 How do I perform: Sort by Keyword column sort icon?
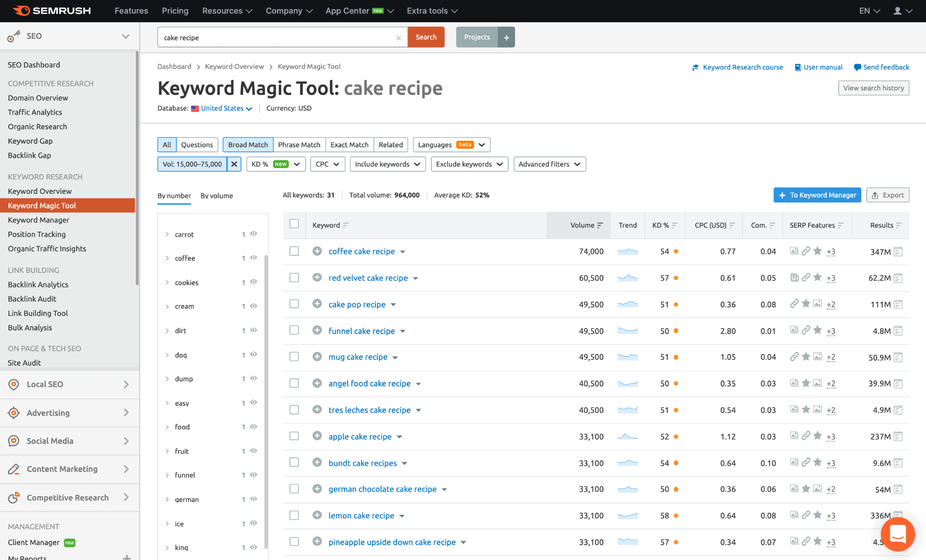pos(346,225)
